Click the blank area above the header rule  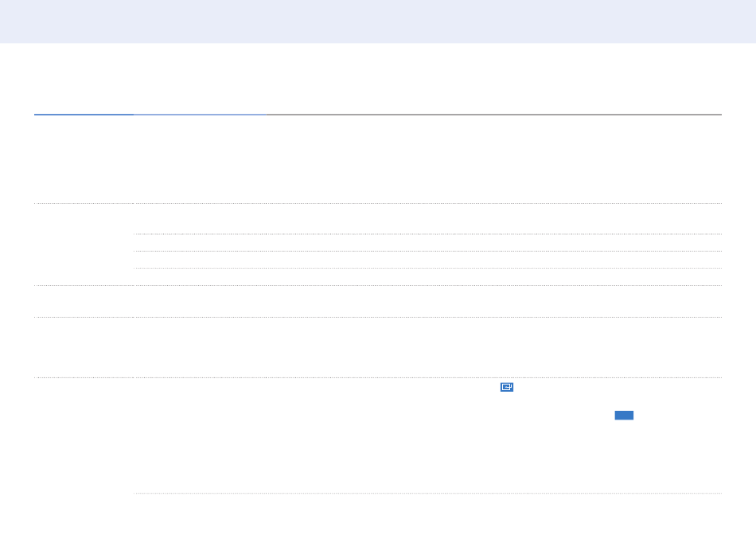click(378, 78)
